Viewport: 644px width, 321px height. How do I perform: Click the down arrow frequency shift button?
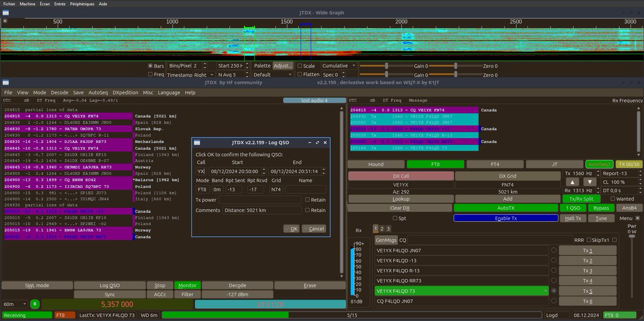pos(589,182)
